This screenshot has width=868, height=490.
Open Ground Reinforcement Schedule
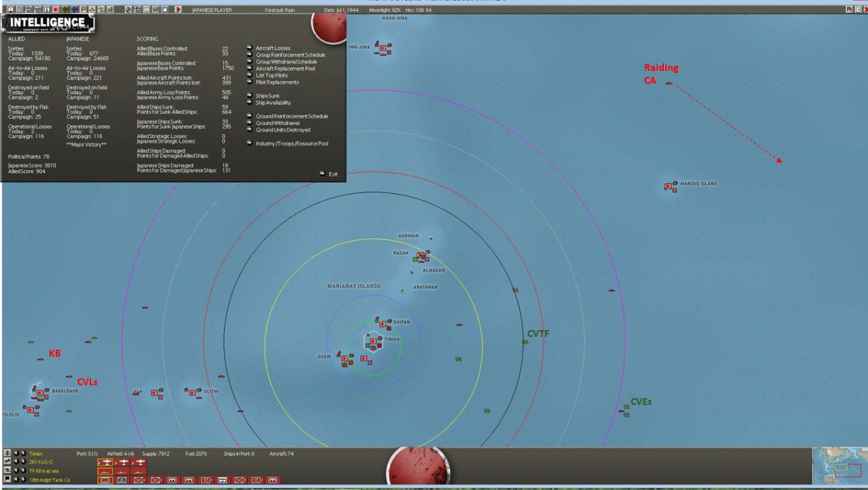pos(287,117)
